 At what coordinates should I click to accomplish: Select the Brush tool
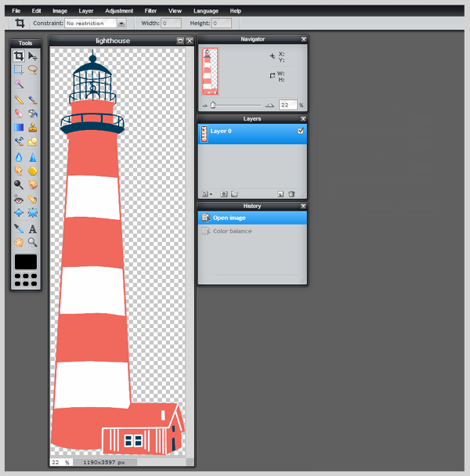[x=32, y=100]
